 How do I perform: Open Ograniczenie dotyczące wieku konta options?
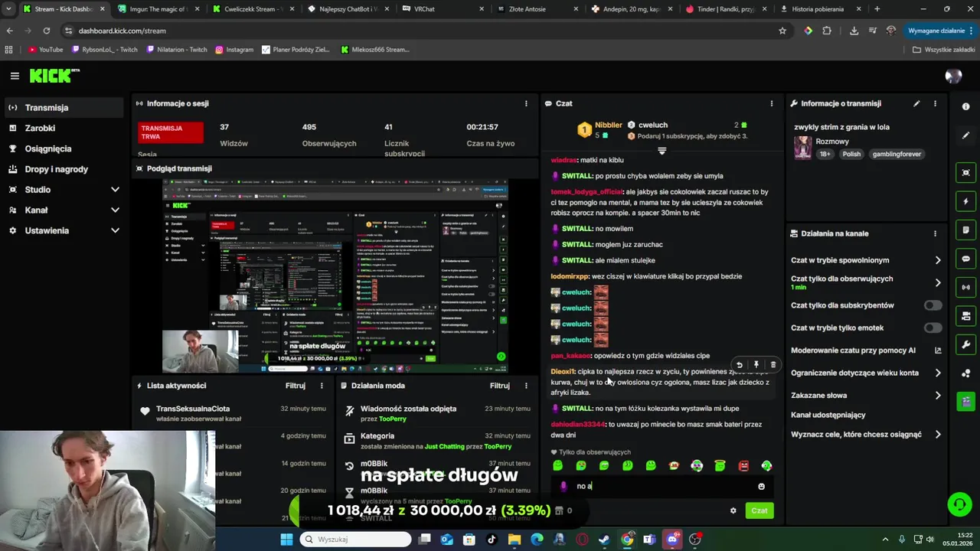tap(866, 373)
